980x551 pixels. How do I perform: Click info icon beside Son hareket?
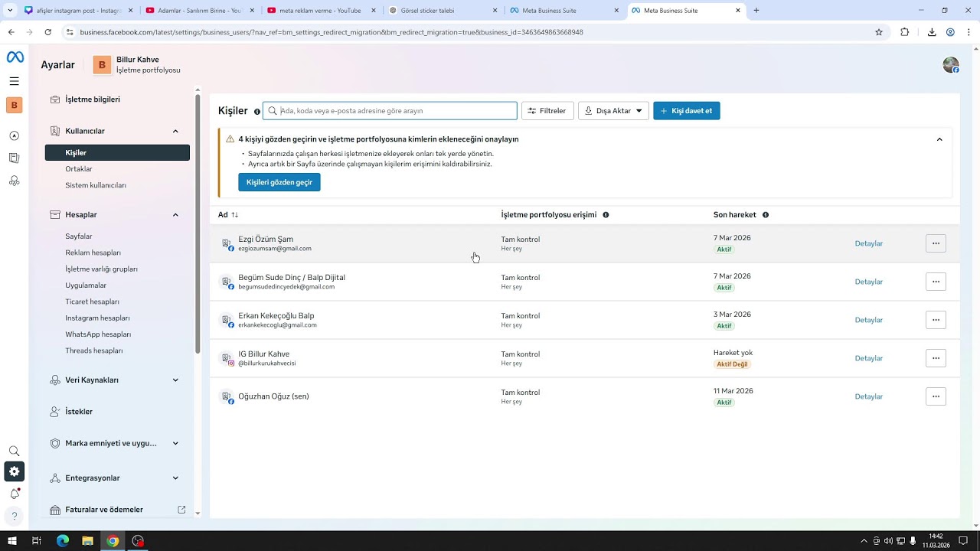pyautogui.click(x=766, y=215)
